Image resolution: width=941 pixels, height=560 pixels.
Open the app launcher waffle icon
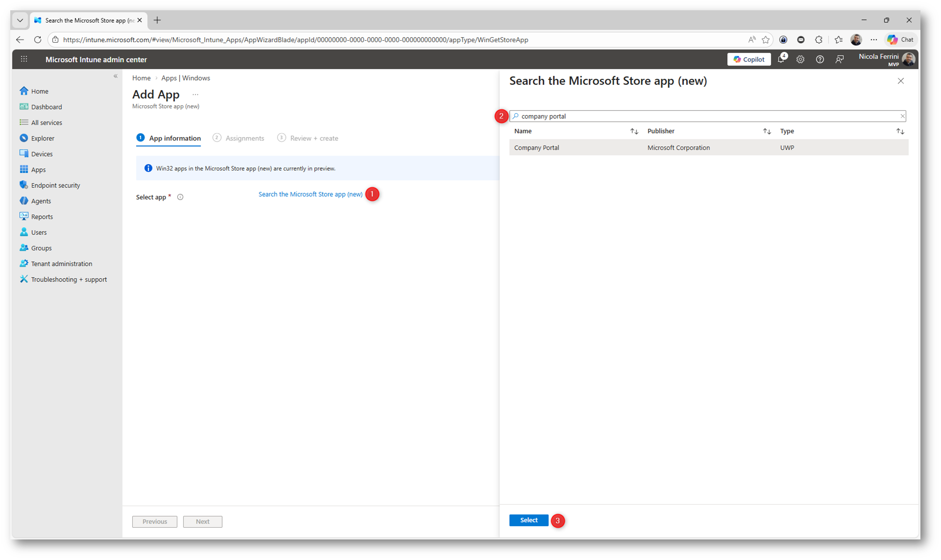[24, 59]
